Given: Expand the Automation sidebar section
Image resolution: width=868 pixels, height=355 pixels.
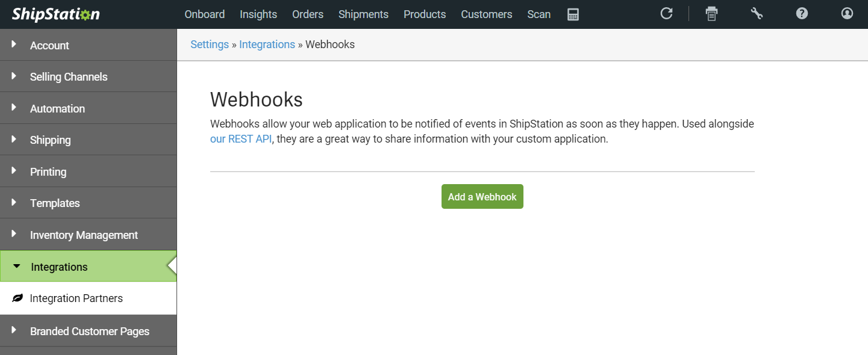Looking at the screenshot, I should (x=89, y=108).
